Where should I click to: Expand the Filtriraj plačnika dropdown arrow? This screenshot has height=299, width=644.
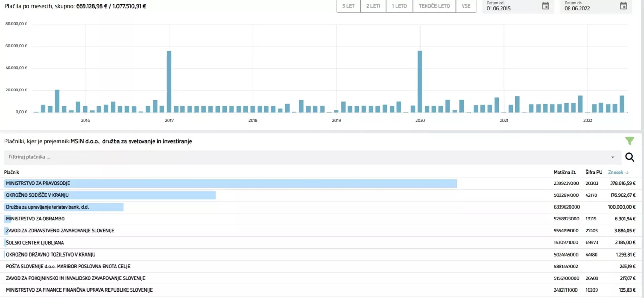click(x=612, y=157)
